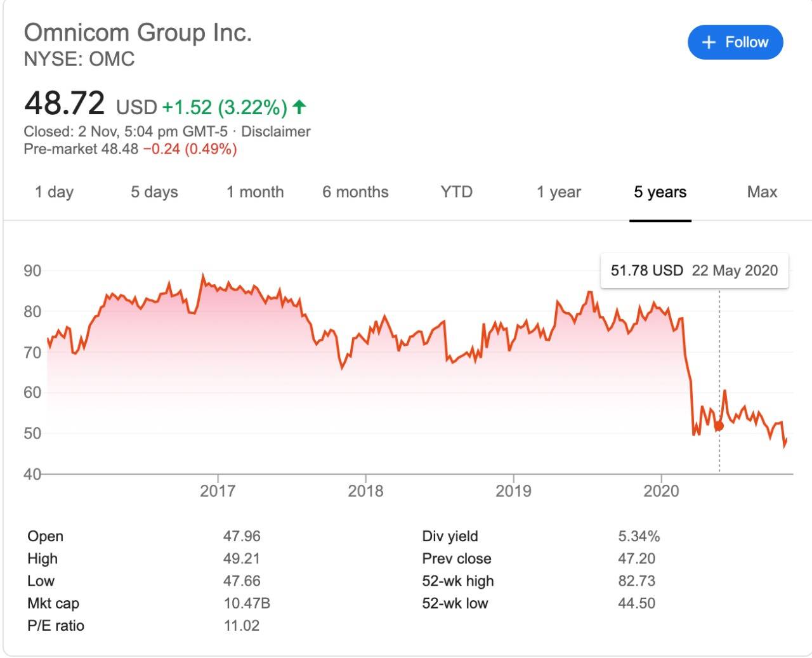Switch chart to YTD
The image size is (812, 658).
coord(456,192)
